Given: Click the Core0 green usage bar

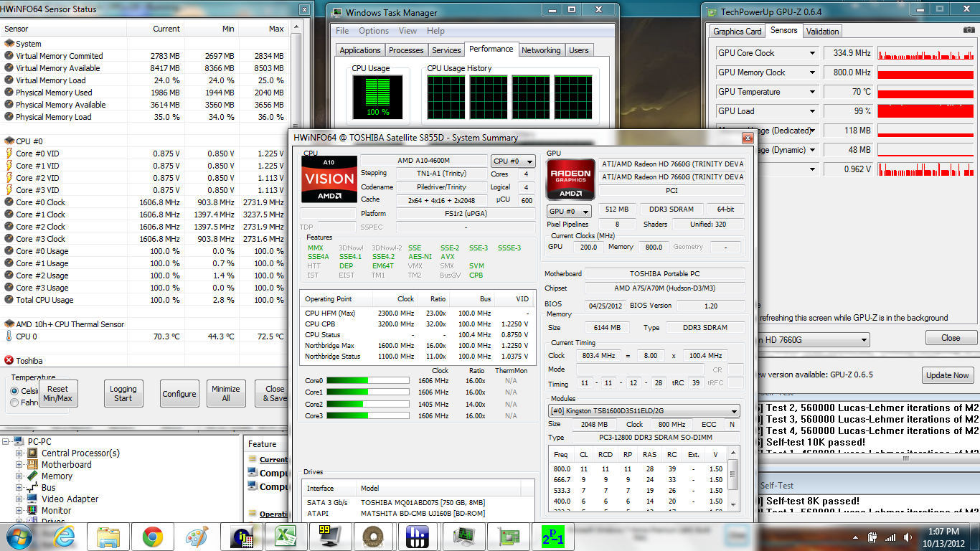Looking at the screenshot, I should (368, 381).
